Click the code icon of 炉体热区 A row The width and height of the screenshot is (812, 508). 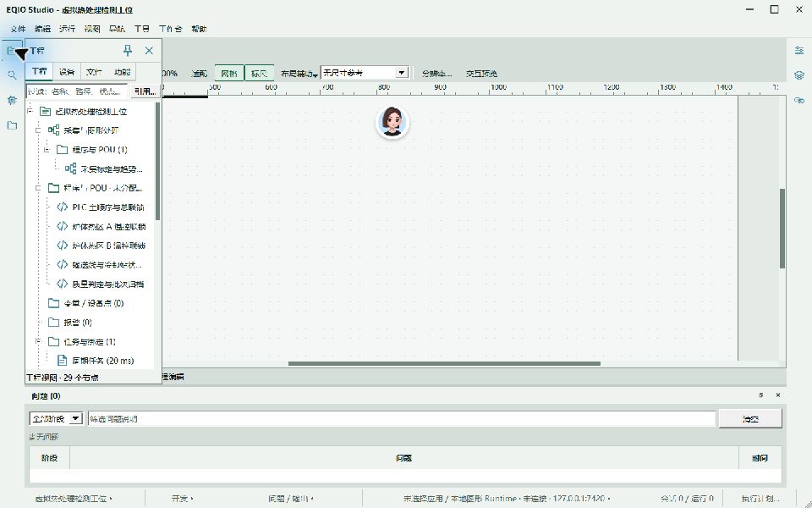tap(62, 226)
